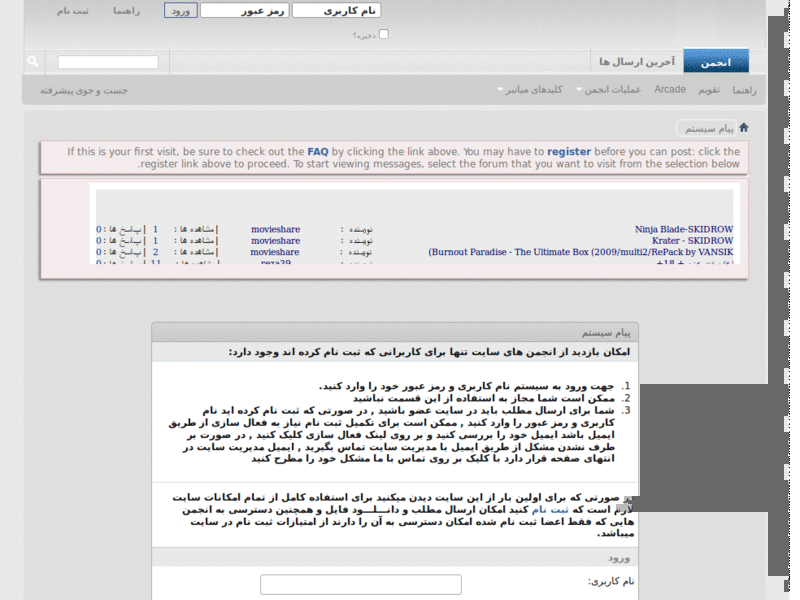Open the تقویم calendar menu item

pyautogui.click(x=709, y=90)
